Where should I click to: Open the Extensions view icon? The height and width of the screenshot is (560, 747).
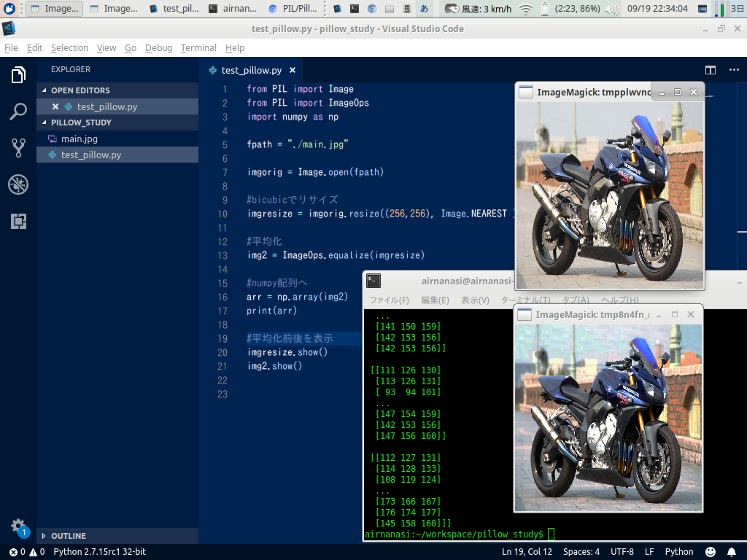(18, 220)
